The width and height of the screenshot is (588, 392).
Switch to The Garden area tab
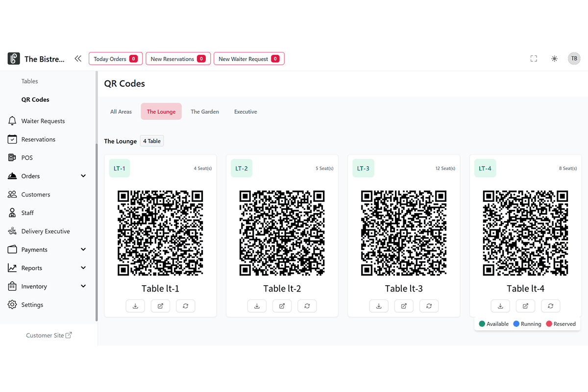point(205,112)
